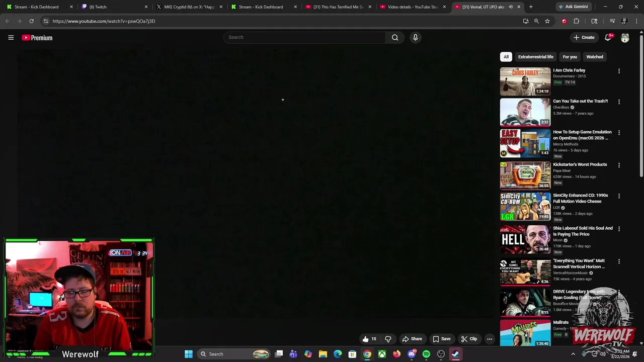Select the All filter chip
Screen dimensions: 644x362
pos(506,57)
